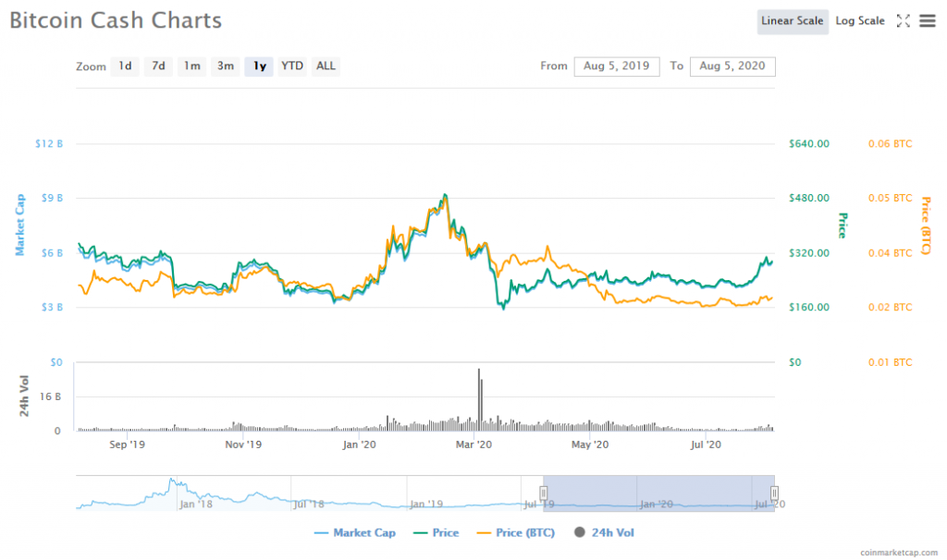Switch to Log Scale
The image size is (947, 560).
tap(859, 21)
